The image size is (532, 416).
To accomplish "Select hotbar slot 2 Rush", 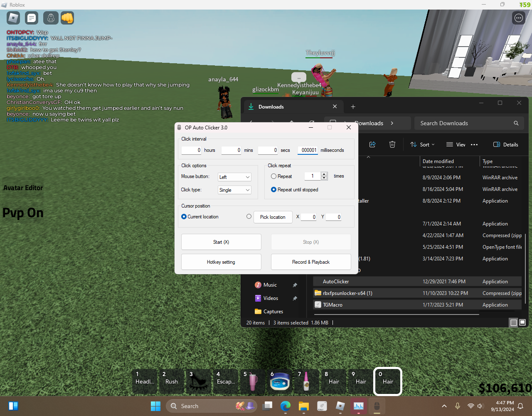I will 172,381.
